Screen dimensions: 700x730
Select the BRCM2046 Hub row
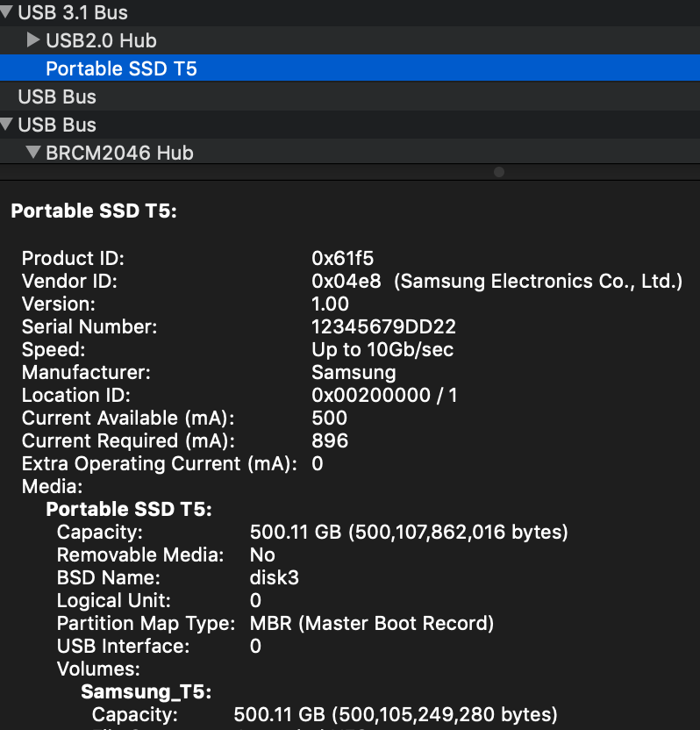tap(119, 153)
